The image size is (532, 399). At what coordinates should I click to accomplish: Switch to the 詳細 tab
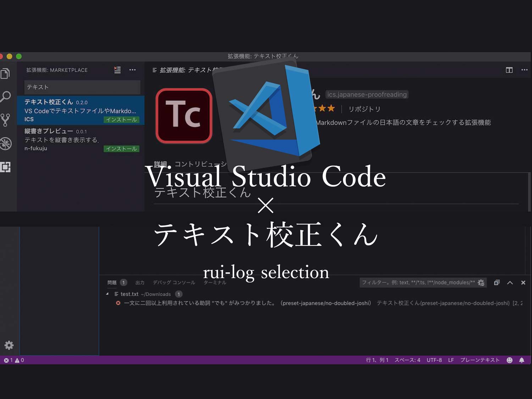pos(160,164)
